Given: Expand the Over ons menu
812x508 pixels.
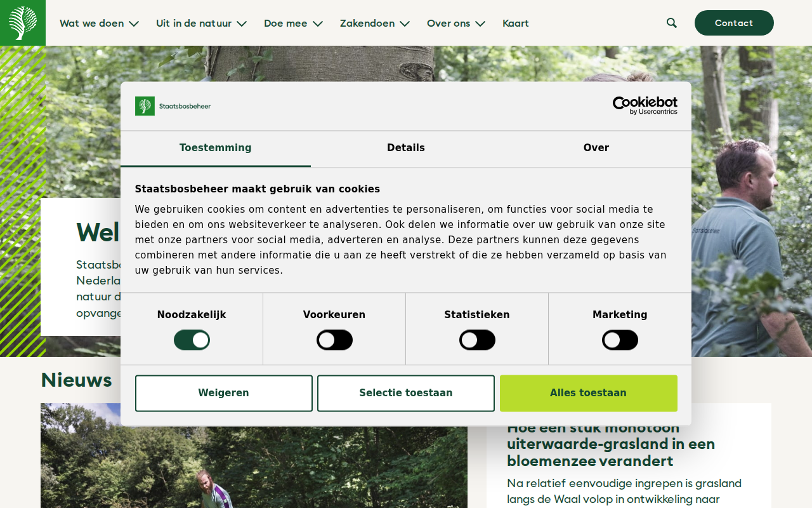Looking at the screenshot, I should point(456,23).
